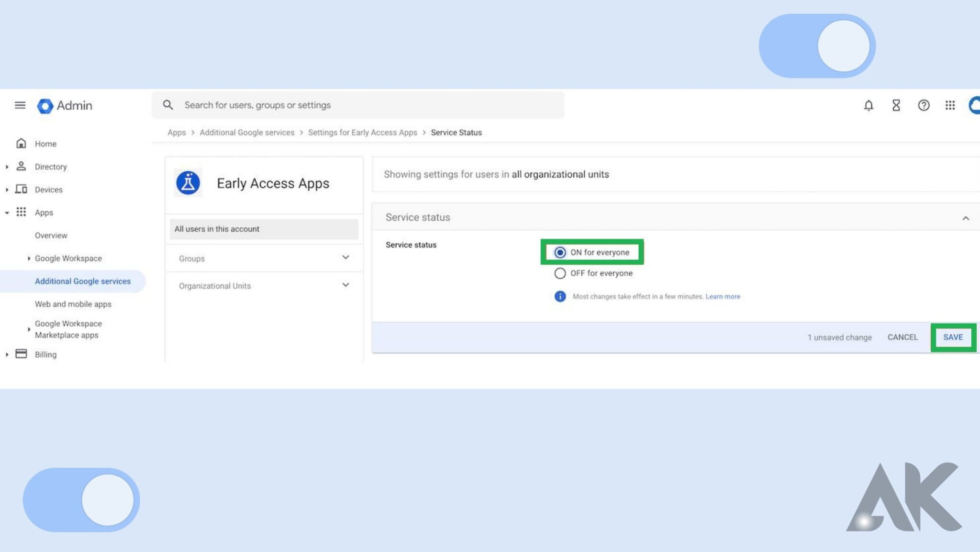The image size is (980, 552).
Task: Open Additional Google services in the sidebar
Action: click(x=82, y=281)
